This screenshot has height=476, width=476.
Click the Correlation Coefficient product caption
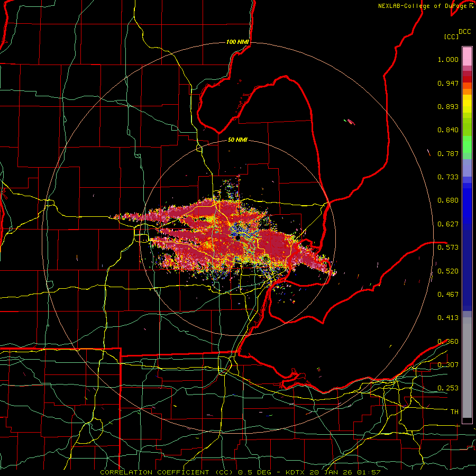[240, 472]
